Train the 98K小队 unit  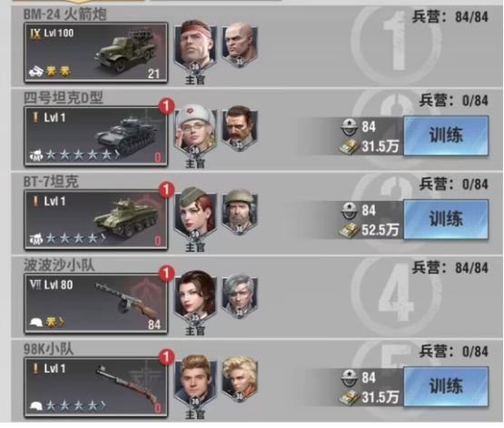446,386
